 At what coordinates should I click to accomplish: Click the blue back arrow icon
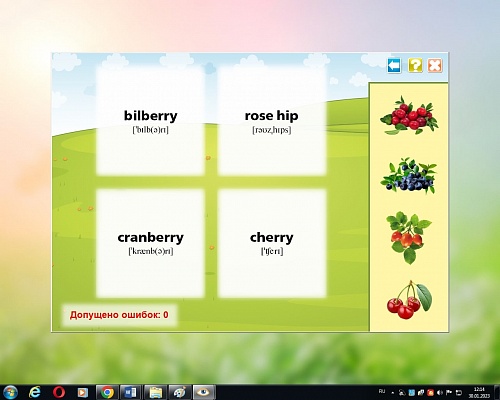(394, 65)
